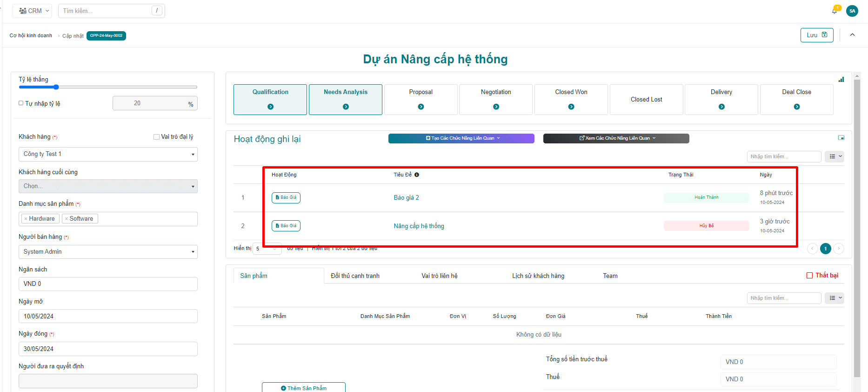Screen dimensions: 868x392
Task: Open the Báo giá 2 activity link
Action: pos(406,198)
